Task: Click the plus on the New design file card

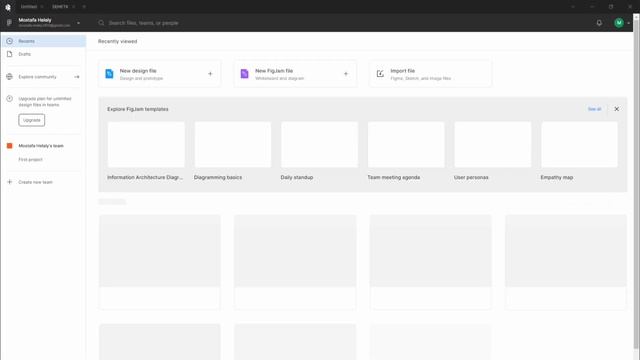Action: coord(210,74)
